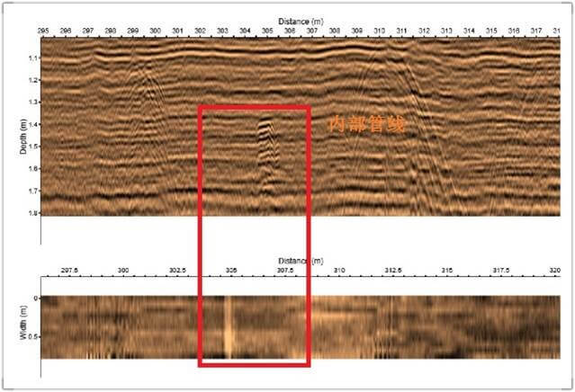The width and height of the screenshot is (575, 392).
Task: Select the 1.1 mark on the Depth axis
Action: click(x=32, y=58)
